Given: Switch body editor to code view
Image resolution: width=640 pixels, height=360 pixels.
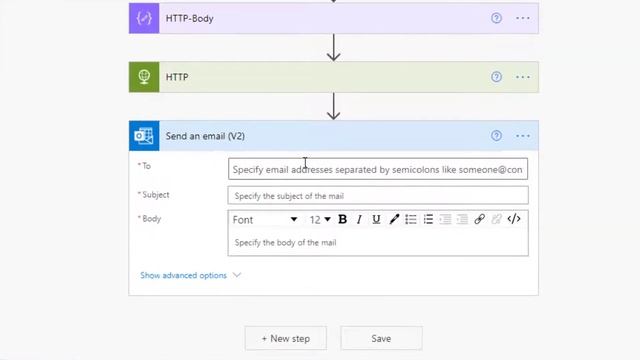Looking at the screenshot, I should (514, 219).
